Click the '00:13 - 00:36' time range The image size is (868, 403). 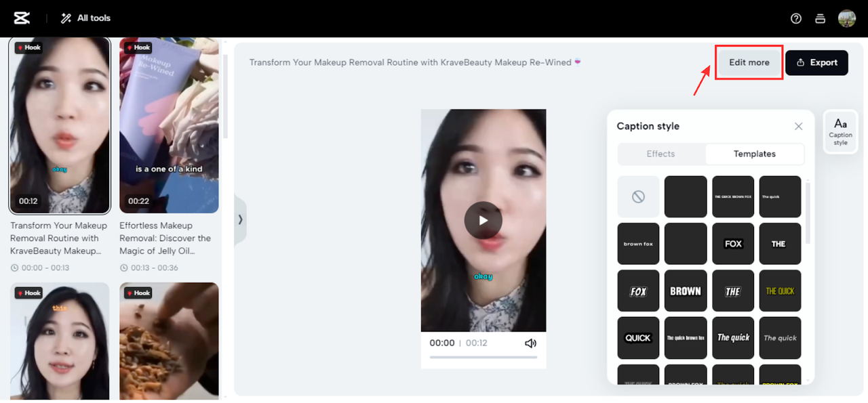coord(154,268)
